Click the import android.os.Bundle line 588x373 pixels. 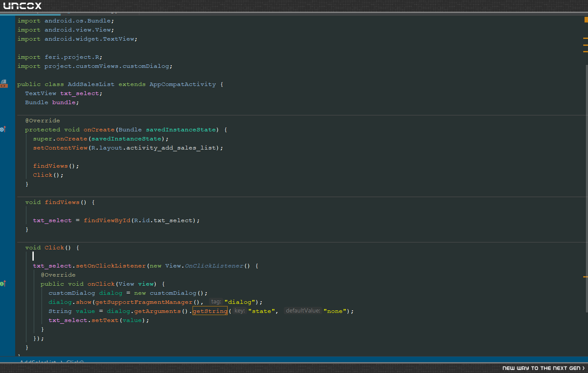66,21
